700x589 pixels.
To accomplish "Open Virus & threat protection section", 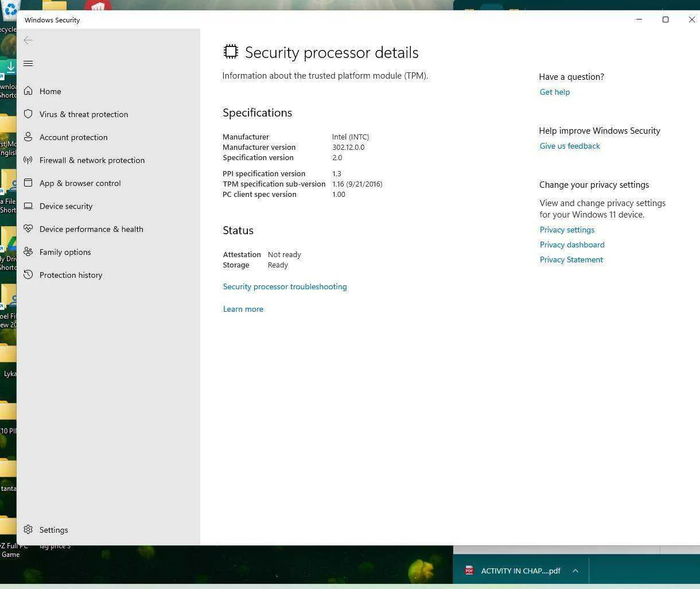I will click(x=84, y=114).
